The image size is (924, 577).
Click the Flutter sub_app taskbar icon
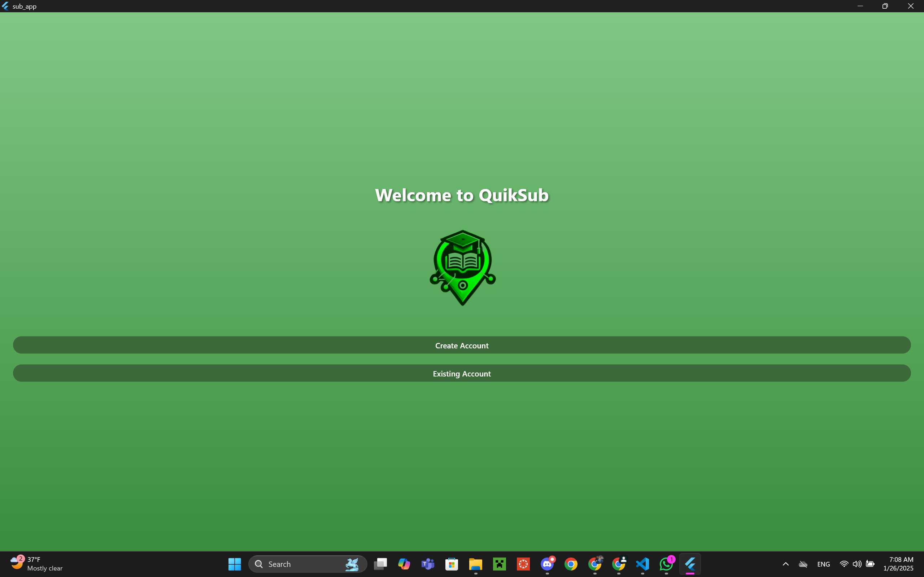(690, 564)
